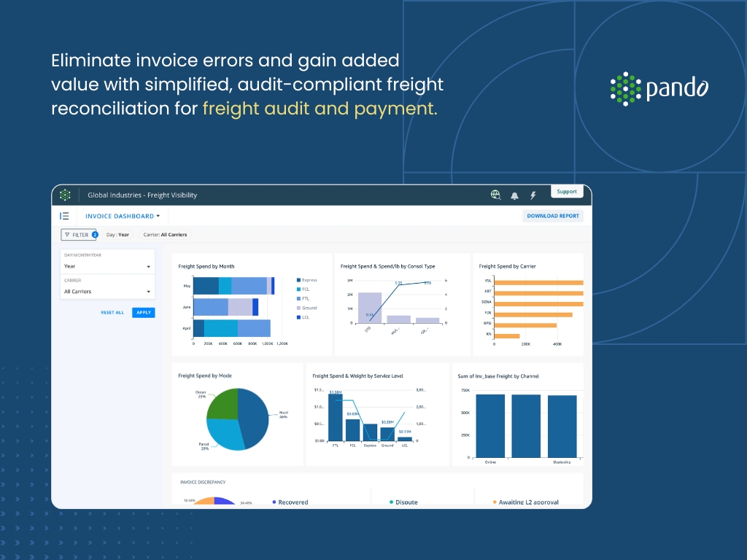Click the May bar in Freight Spend by Month
Viewport: 747px width, 560px height.
[234, 286]
